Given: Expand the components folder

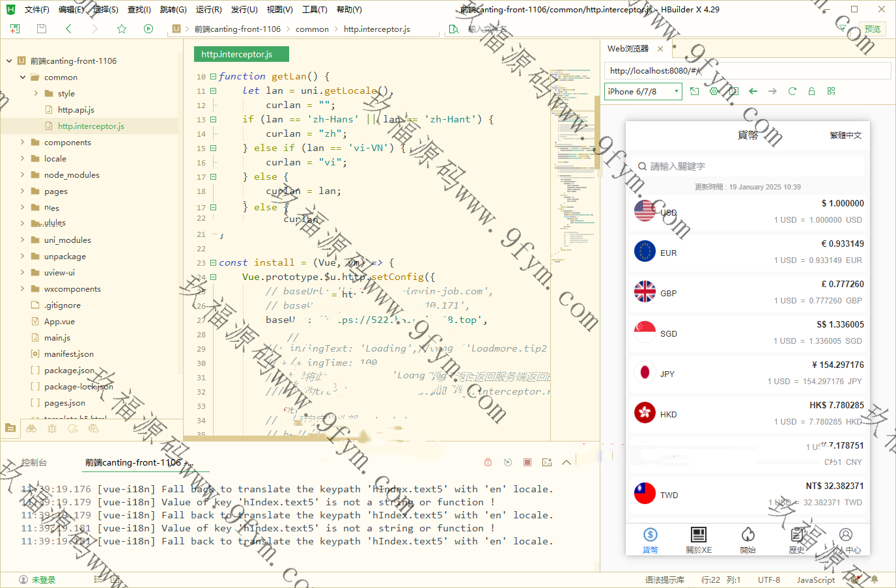Looking at the screenshot, I should coord(23,143).
